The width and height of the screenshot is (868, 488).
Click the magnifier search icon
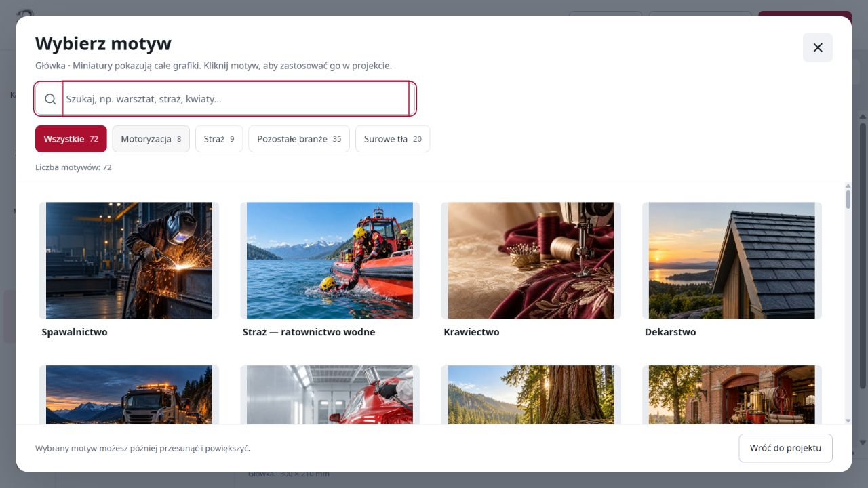[50, 99]
